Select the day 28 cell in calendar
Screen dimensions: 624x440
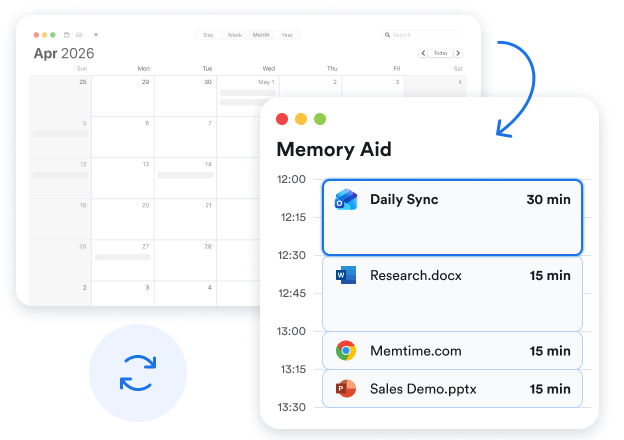(185, 260)
